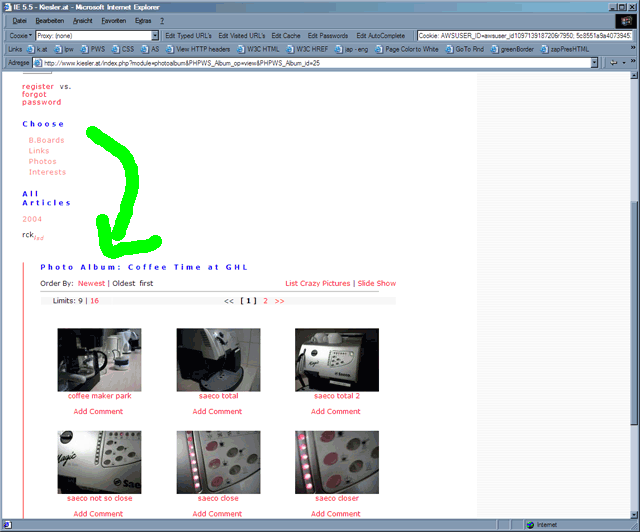This screenshot has width=640, height=532.
Task: Open the address bar history dropdown arrow
Action: (594, 62)
